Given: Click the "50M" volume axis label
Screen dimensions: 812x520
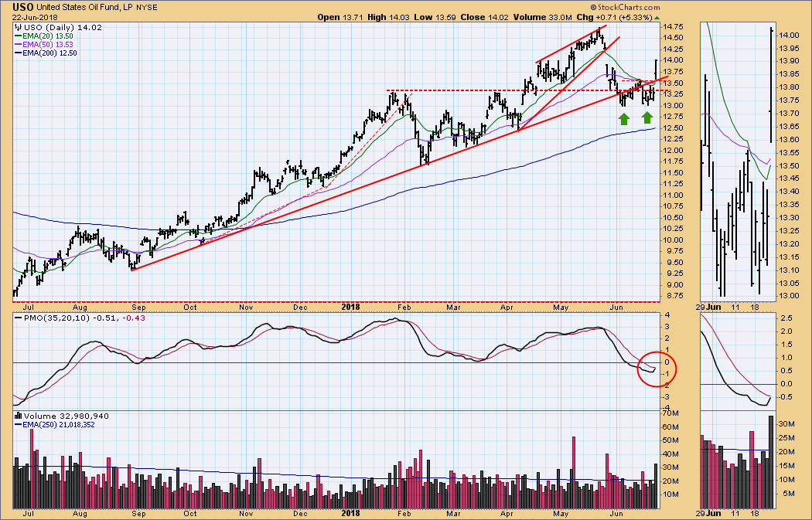Looking at the screenshot, I should [x=672, y=440].
